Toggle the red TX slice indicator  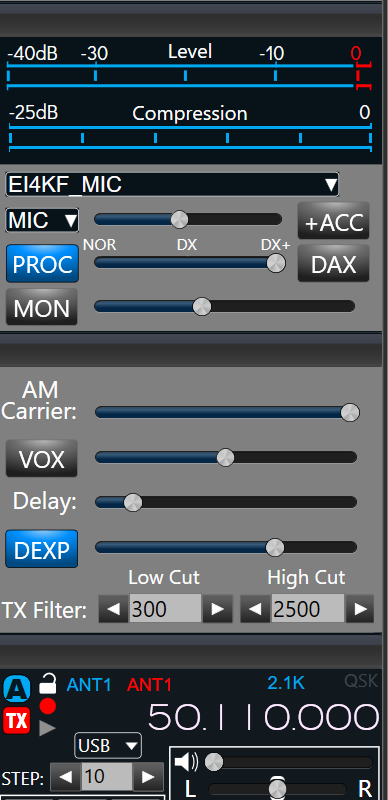[17, 721]
